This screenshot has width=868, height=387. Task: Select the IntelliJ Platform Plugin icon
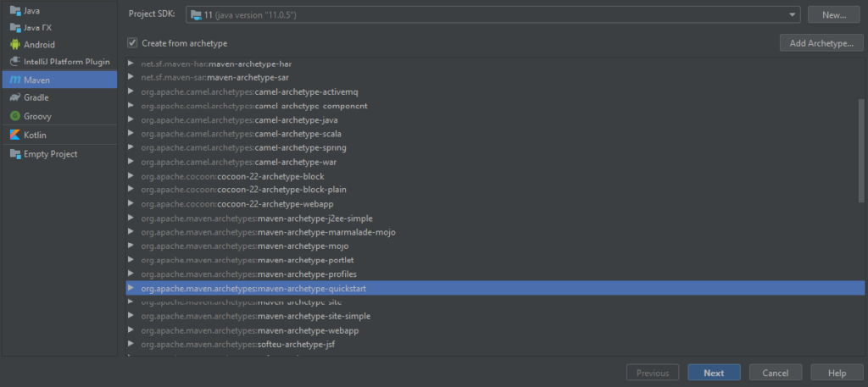point(14,62)
